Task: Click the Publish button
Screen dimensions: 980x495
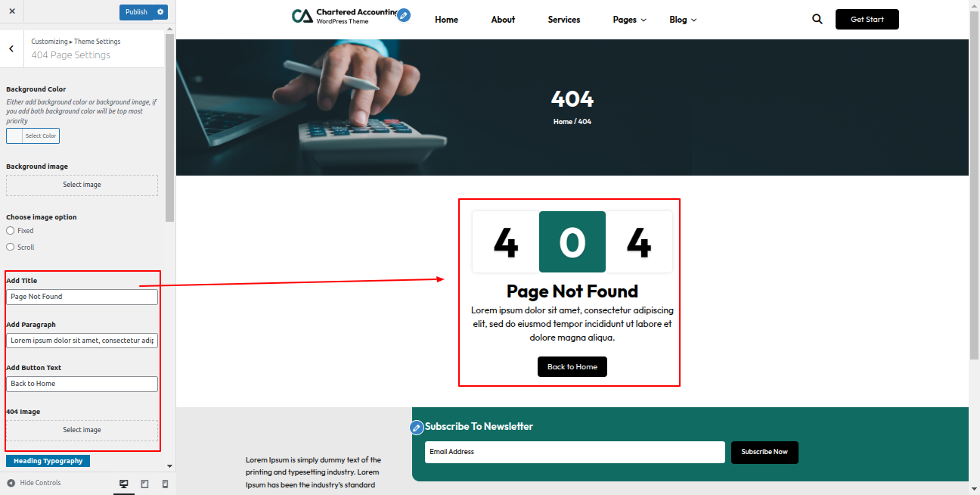Action: [x=136, y=12]
